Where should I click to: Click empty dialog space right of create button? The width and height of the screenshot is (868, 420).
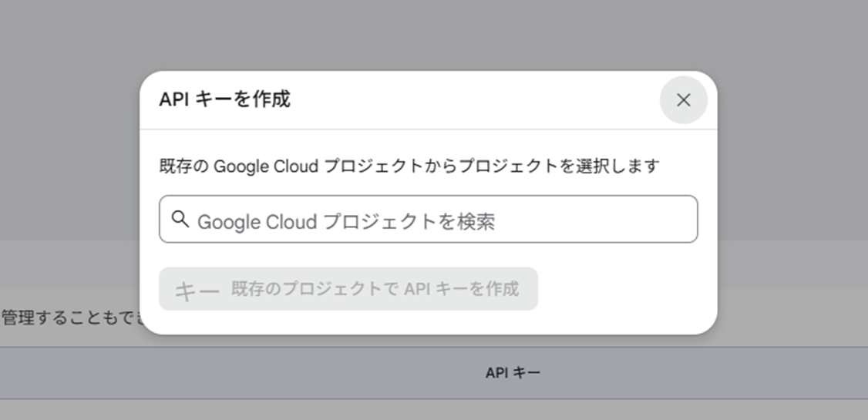coord(624,290)
